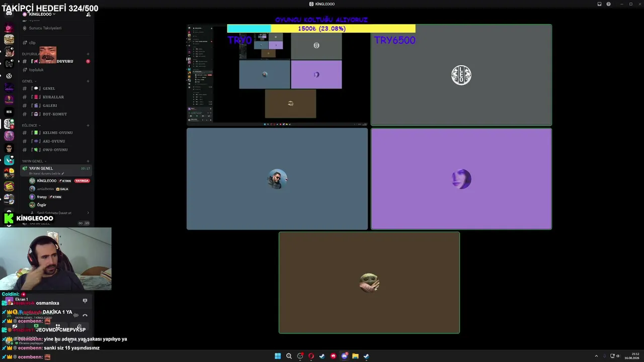Select user KİNGLEOOO in the voice channel
This screenshot has width=644, height=362.
coord(47,181)
